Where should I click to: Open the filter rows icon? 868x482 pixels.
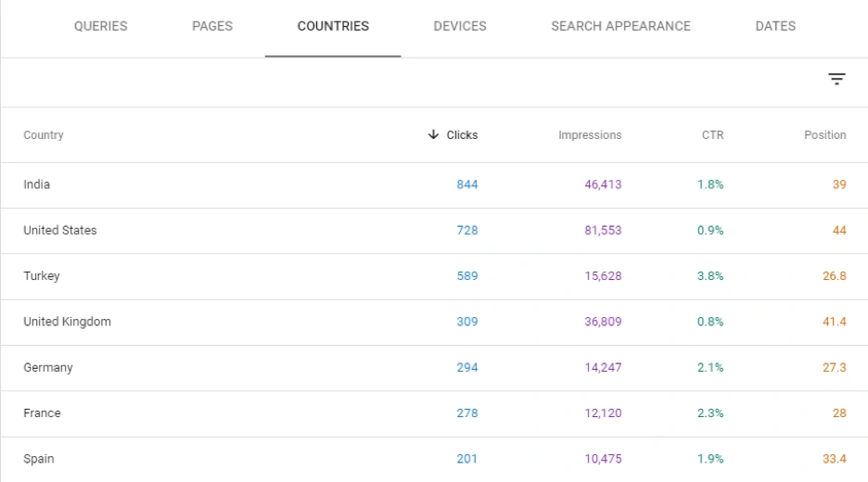(x=836, y=80)
